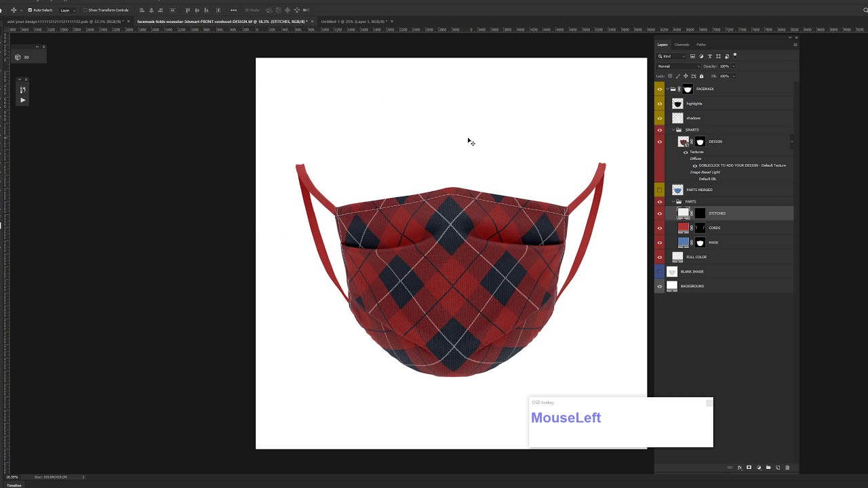Show the BLANK IMAGE layer
868x488 pixels.
(x=659, y=272)
